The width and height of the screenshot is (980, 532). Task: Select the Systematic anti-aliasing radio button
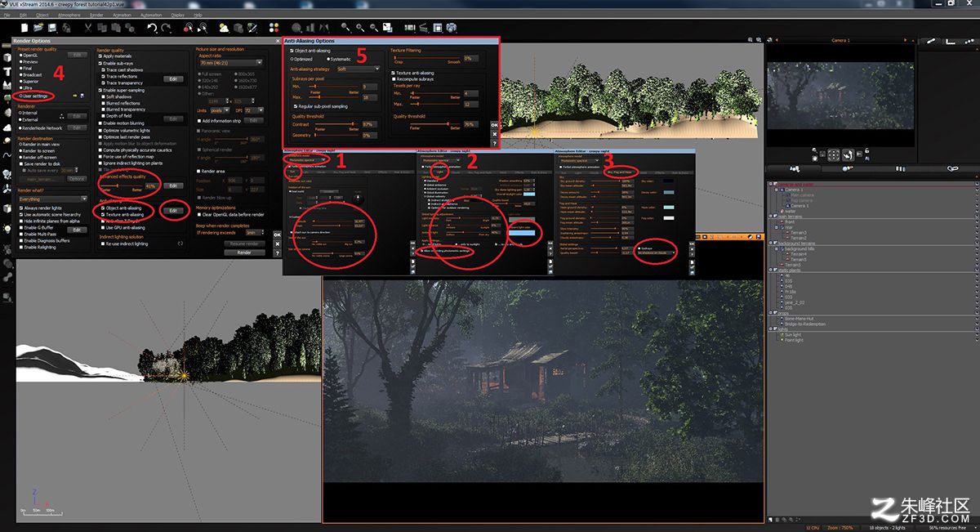tap(339, 59)
